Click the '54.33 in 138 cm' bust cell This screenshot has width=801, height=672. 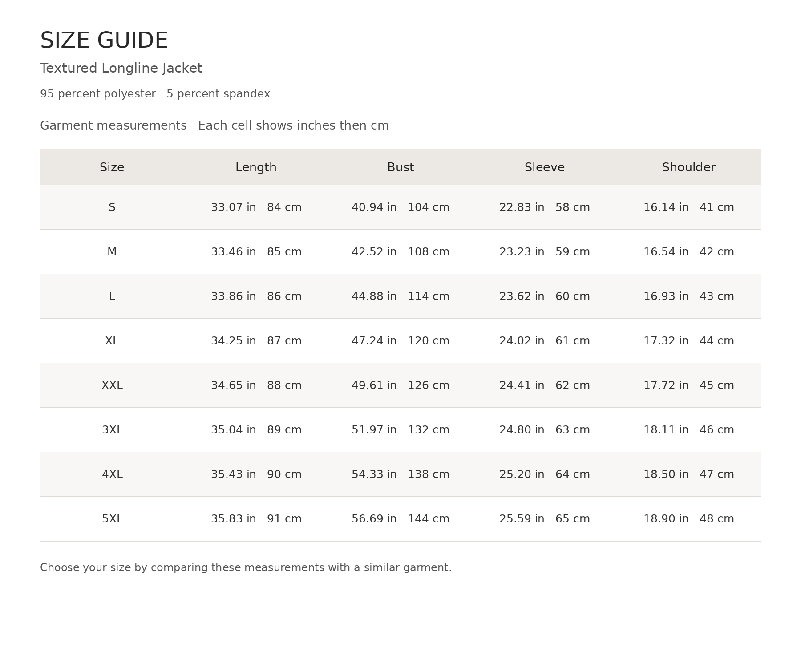coord(400,474)
